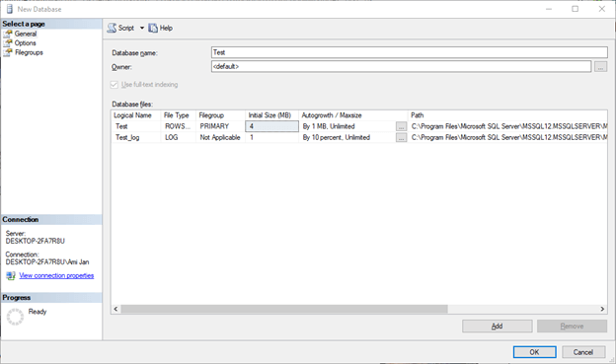
Task: Open the Script dropdown arrow
Action: click(x=142, y=28)
